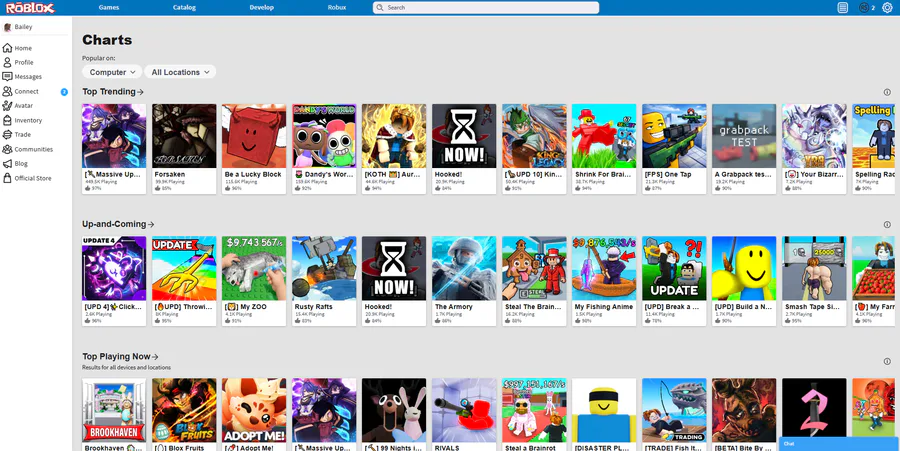Screen dimensions: 900x451
Task: Click the "Hooked!" title under Up-and-Coming
Action: (x=377, y=307)
